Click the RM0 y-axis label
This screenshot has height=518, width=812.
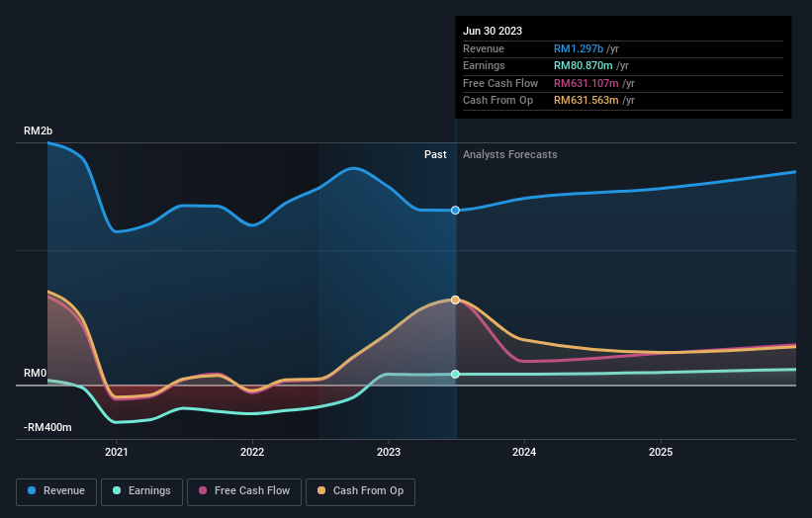coord(36,373)
